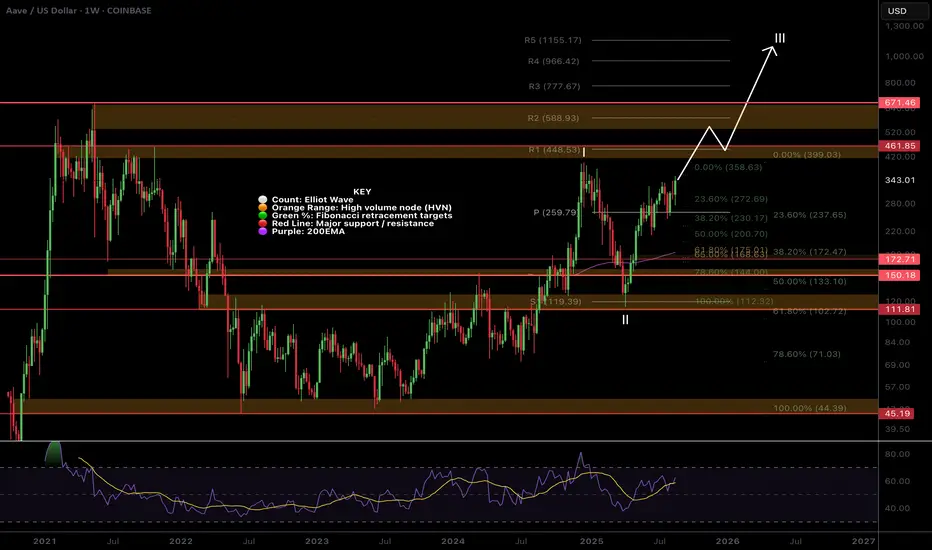Click the KEY legend heading
The height and width of the screenshot is (550, 932).
362,191
